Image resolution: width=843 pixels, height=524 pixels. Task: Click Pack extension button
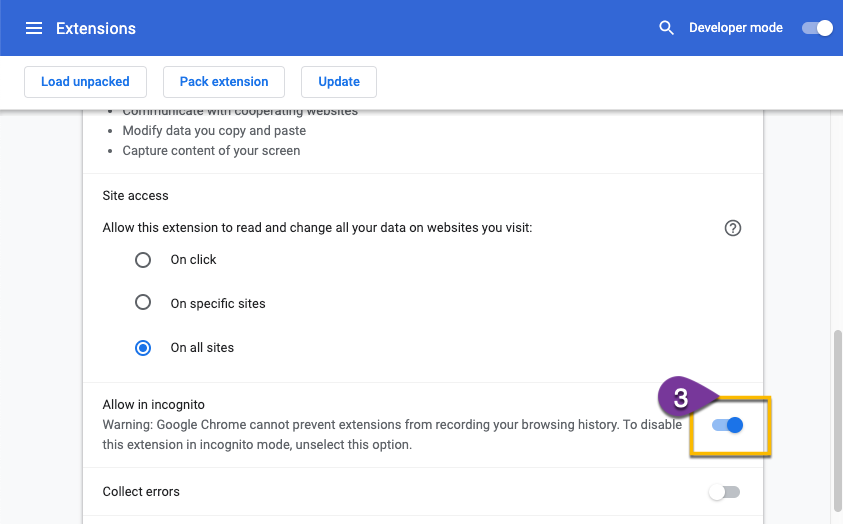click(x=224, y=82)
